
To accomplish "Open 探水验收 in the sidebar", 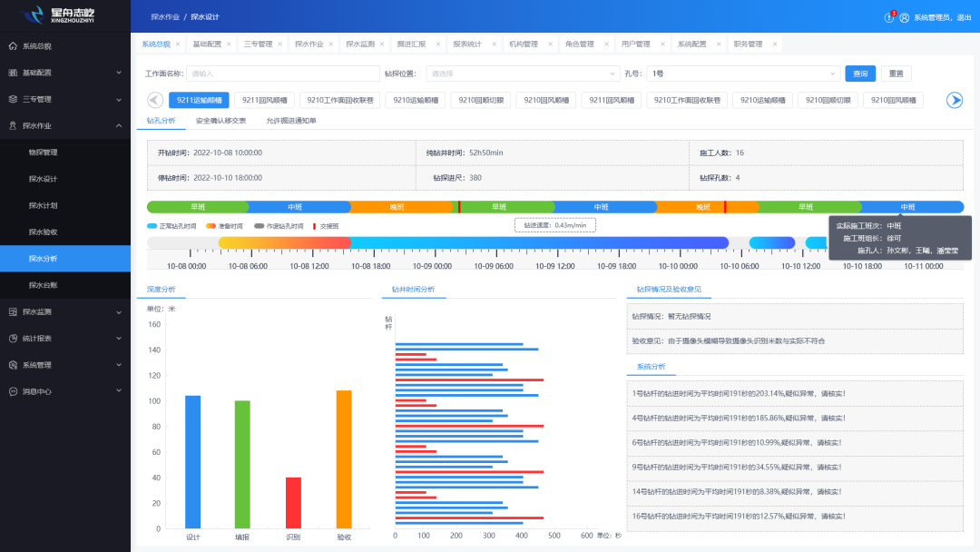I will pyautogui.click(x=44, y=232).
